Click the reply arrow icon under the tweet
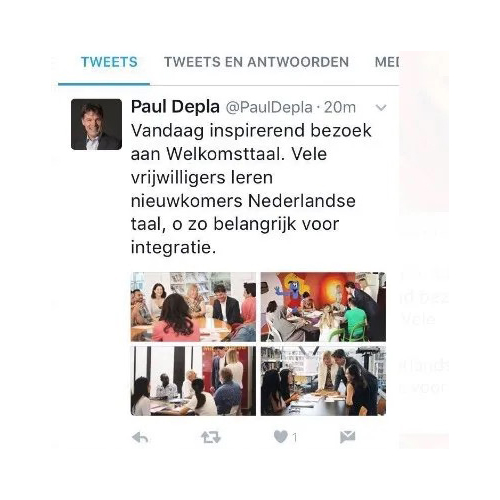Screen dimensions: 500x500 (x=140, y=437)
